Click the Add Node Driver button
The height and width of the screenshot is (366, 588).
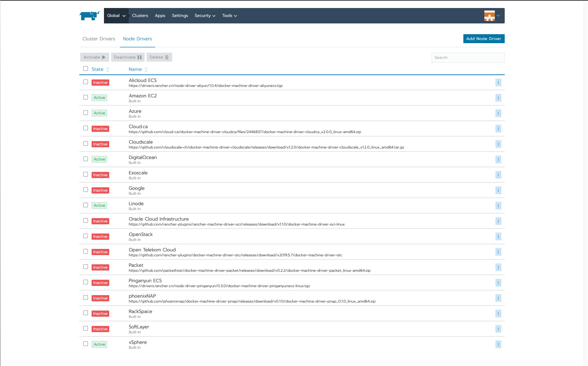(483, 39)
